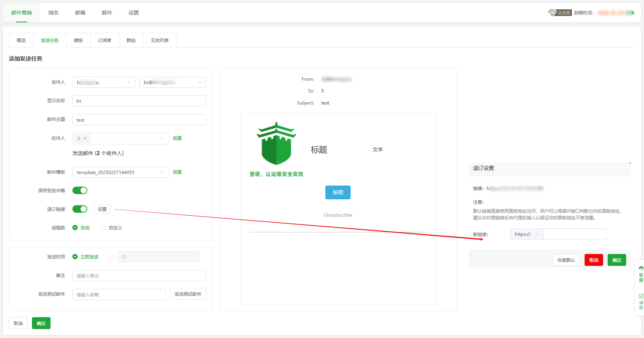Click the clock icon in scheduled time field
The image size is (644, 338).
coord(124,257)
